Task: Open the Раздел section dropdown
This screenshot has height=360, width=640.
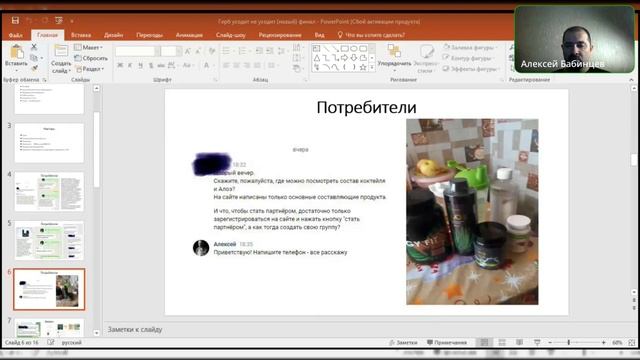Action: 89,69
